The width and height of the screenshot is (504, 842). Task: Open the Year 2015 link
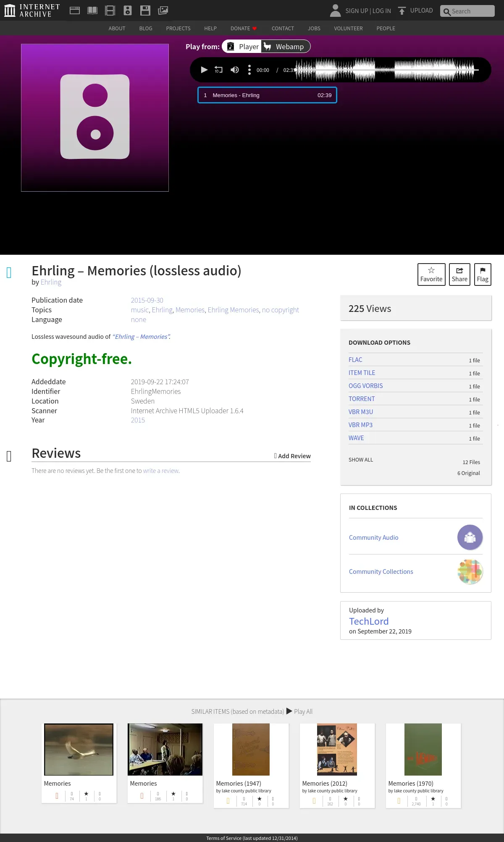pyautogui.click(x=138, y=420)
